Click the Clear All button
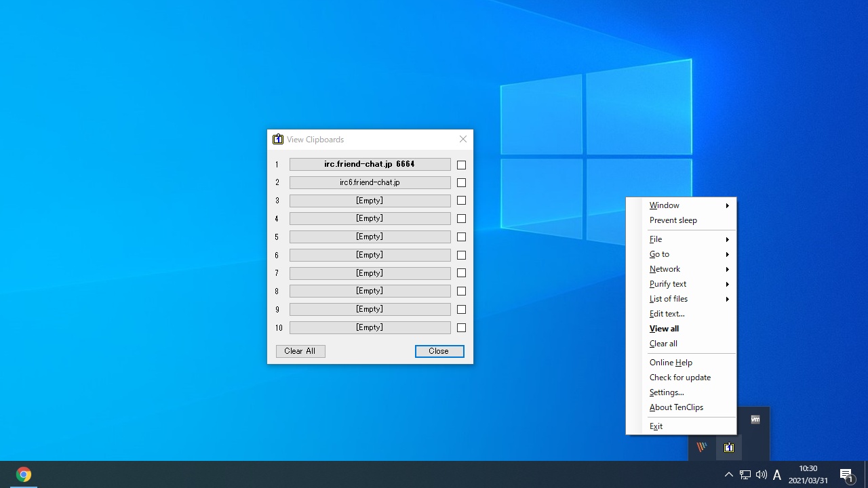Screen dimensions: 868x488 pyautogui.click(x=300, y=351)
